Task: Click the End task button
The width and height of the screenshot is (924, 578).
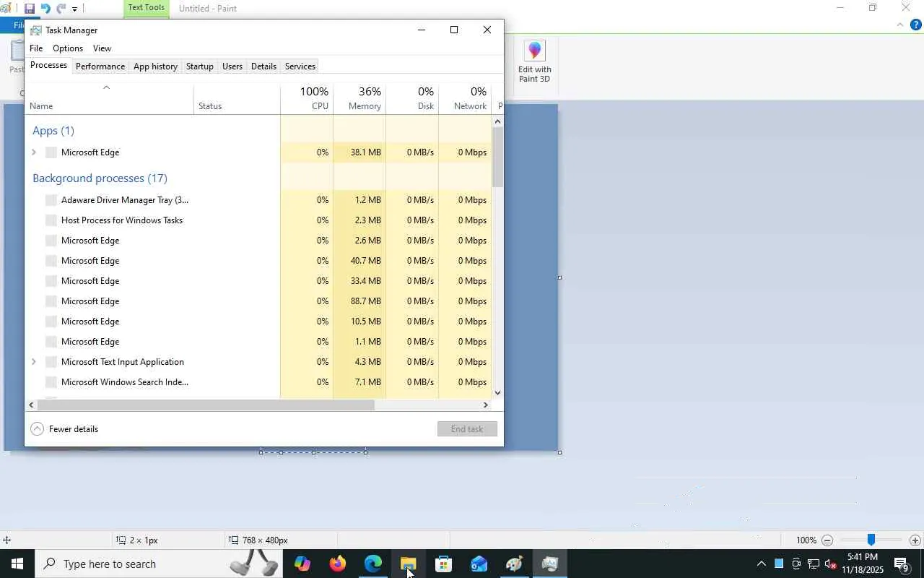Action: (467, 429)
